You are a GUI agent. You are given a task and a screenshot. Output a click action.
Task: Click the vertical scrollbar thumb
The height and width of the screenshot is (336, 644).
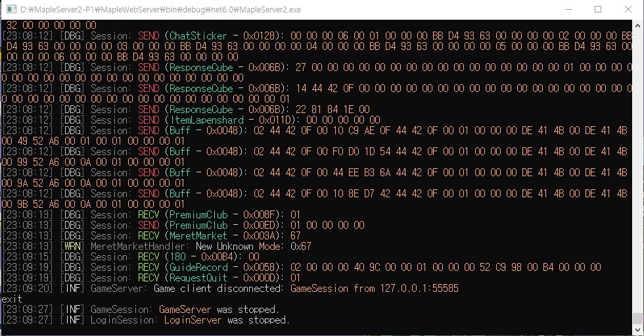point(637,318)
